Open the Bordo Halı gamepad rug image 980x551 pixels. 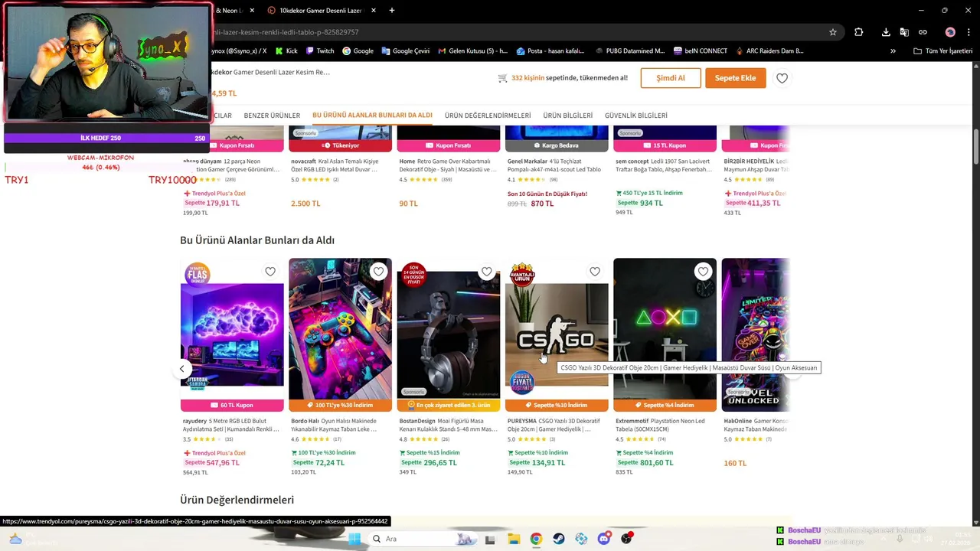340,329
